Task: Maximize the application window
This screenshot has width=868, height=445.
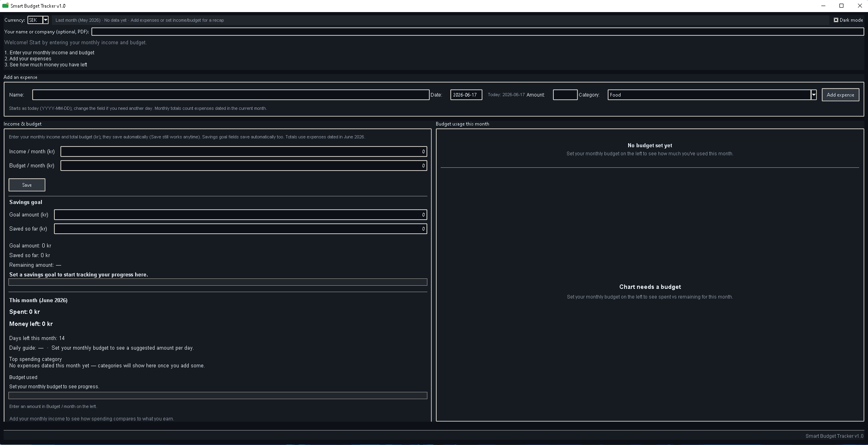Action: [841, 6]
